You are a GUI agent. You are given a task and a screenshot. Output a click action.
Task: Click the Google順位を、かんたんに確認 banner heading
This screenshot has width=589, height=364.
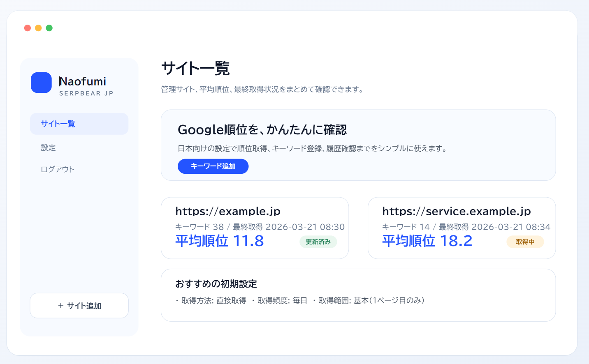[262, 130]
